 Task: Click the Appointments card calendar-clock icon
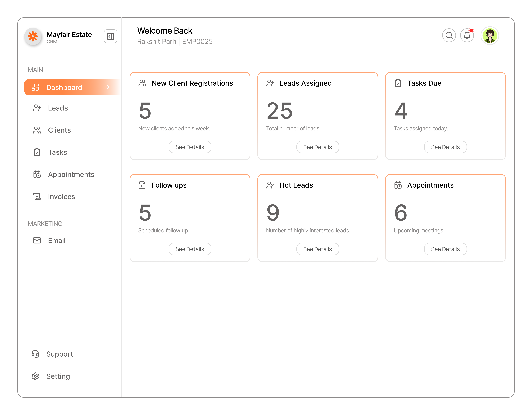tap(398, 185)
